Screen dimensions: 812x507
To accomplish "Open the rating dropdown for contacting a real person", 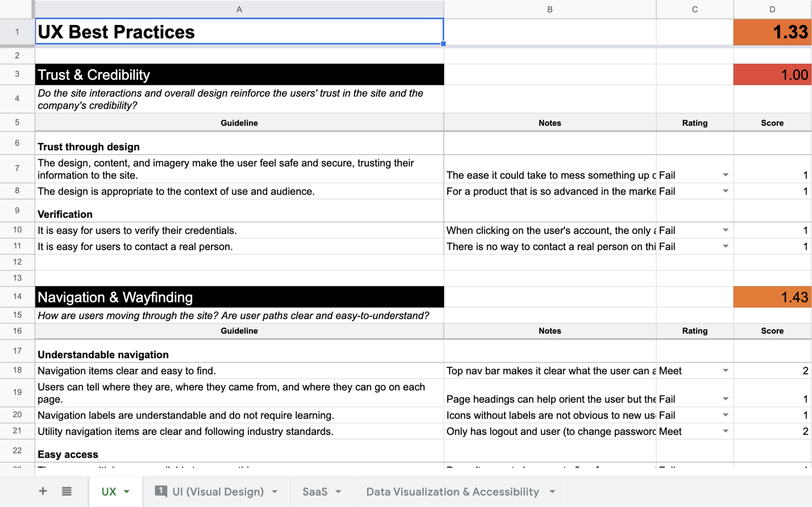I will [x=726, y=246].
